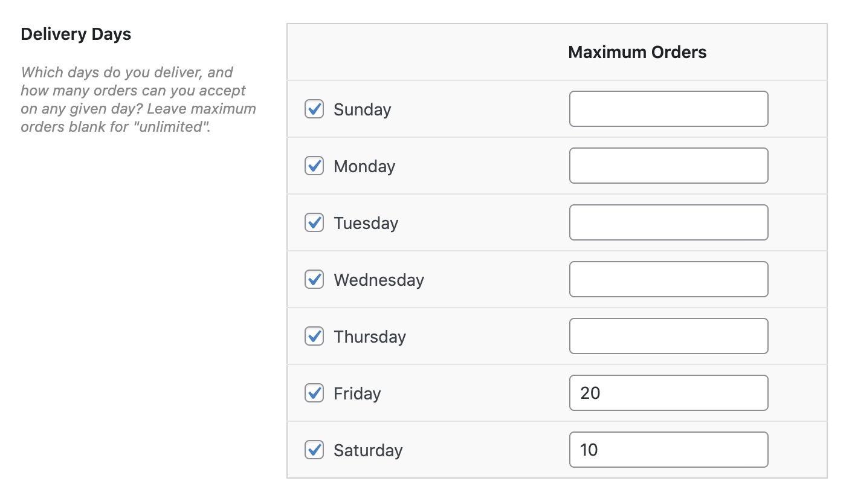Turn off the Thursday checkbox

[x=314, y=337]
